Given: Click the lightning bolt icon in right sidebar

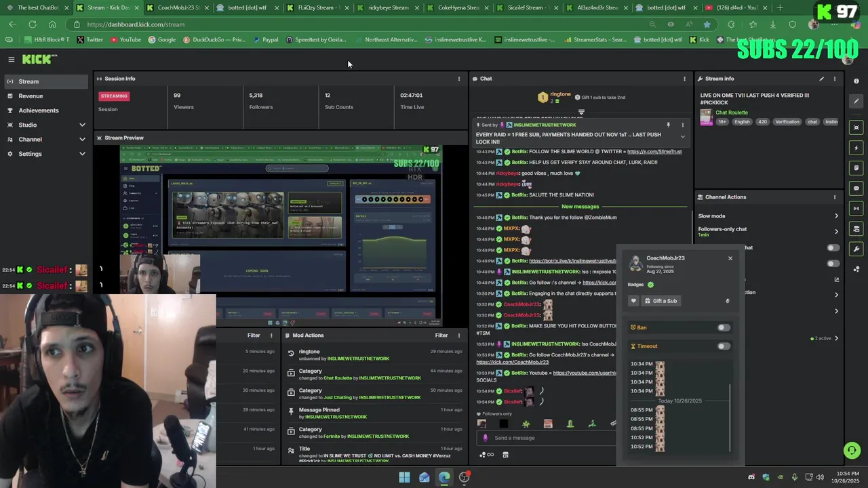Looking at the screenshot, I should point(856,148).
